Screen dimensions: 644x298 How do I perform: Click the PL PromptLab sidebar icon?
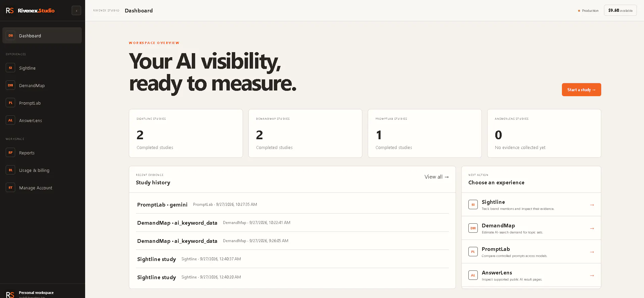[x=10, y=103]
